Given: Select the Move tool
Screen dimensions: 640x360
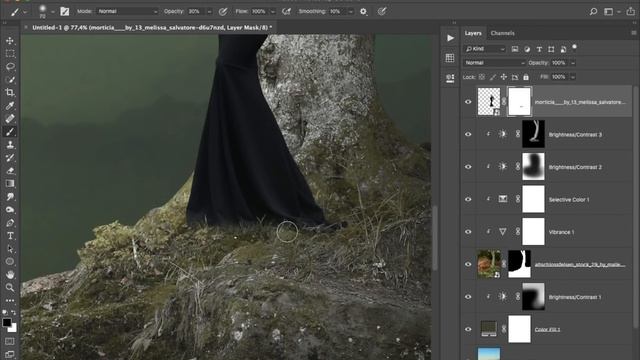Looking at the screenshot, I should click(x=10, y=41).
